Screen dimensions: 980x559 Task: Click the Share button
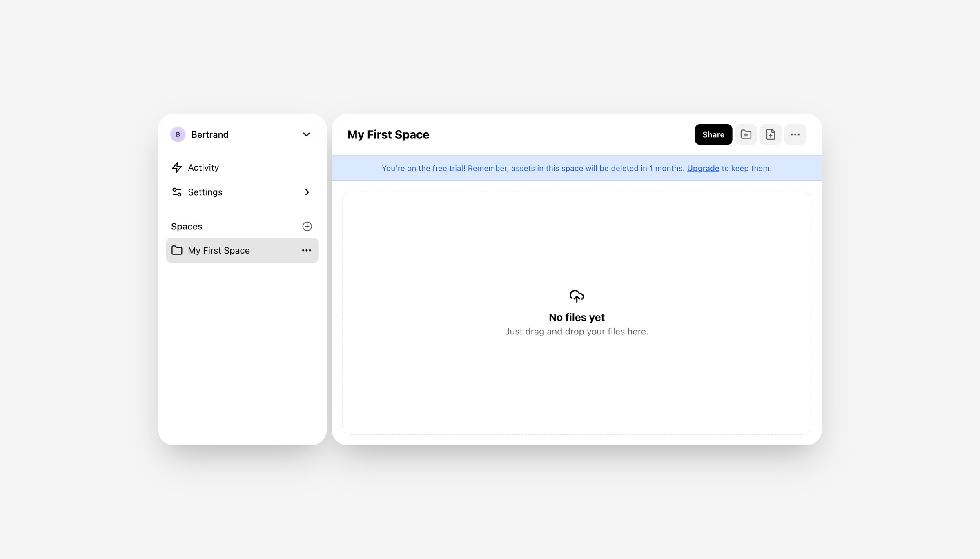[x=713, y=134]
